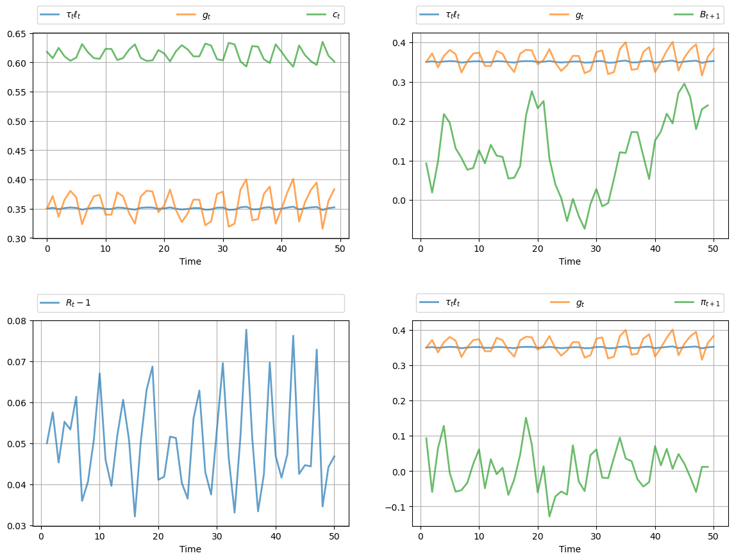Click the orange g_t legend line in top-left plot
This screenshot has height=560, width=734.
click(186, 15)
